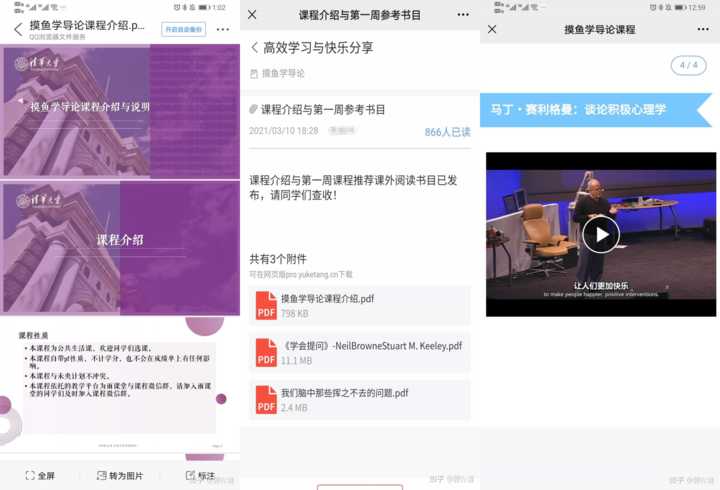Open second slide 课程介绍

[120, 248]
